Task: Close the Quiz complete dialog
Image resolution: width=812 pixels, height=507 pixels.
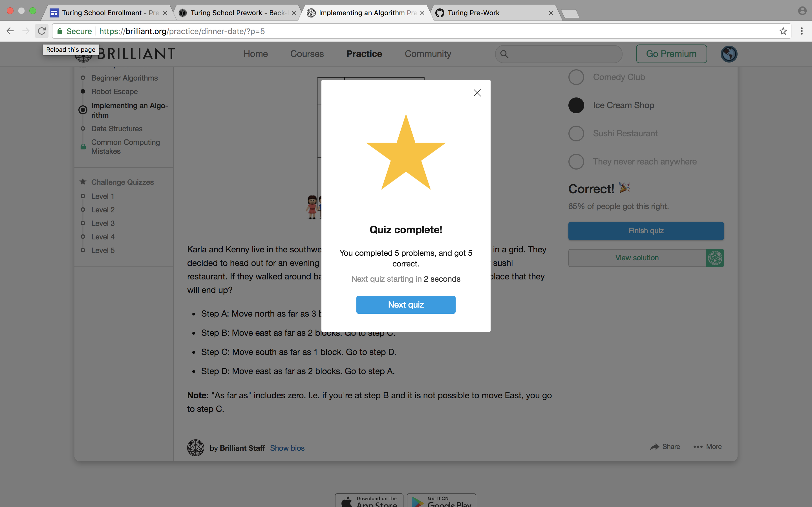Action: click(x=477, y=93)
